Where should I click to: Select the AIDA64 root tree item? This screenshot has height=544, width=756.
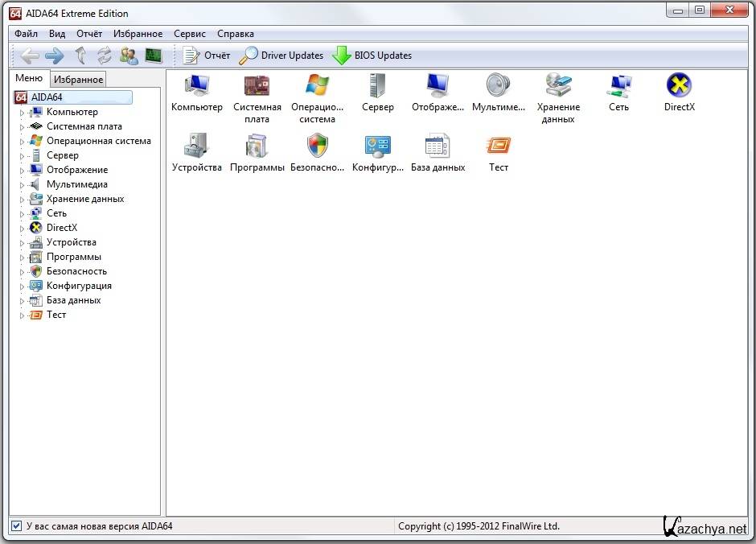coord(47,97)
